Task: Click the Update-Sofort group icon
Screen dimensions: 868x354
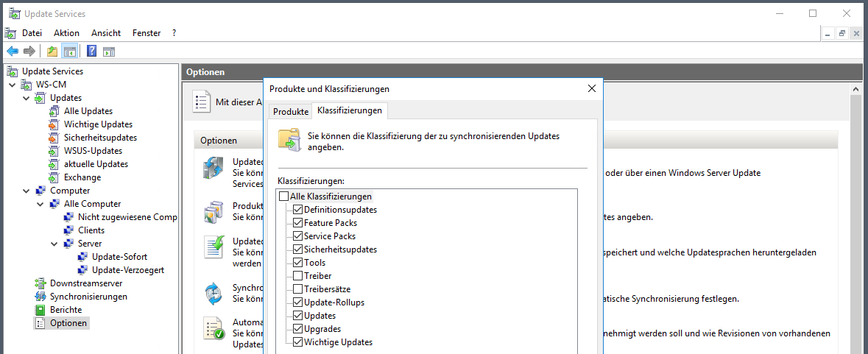Action: pyautogui.click(x=82, y=257)
